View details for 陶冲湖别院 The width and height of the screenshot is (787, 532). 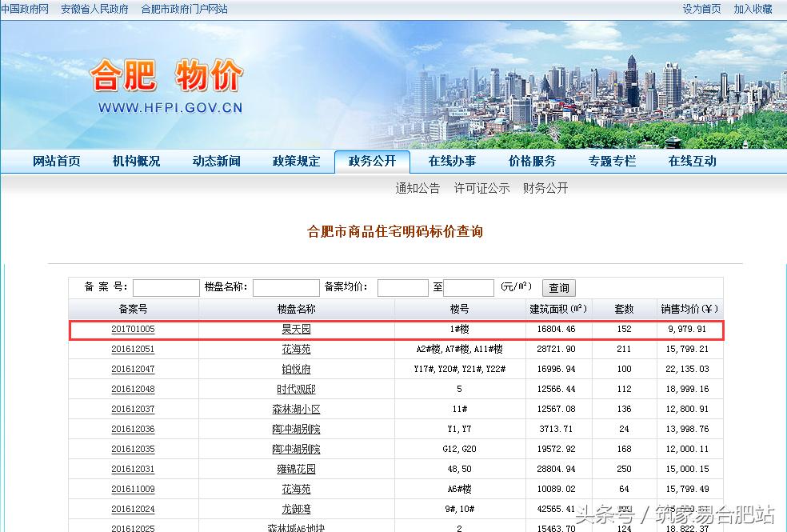click(x=295, y=428)
